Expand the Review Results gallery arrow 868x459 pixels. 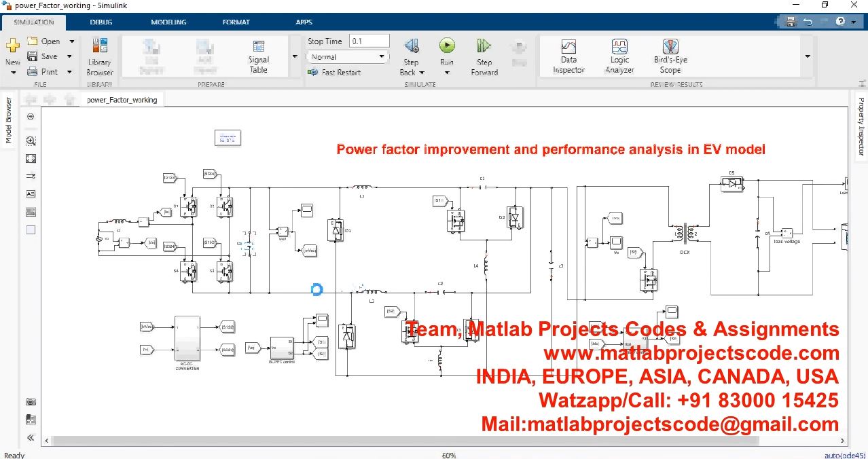(x=807, y=56)
